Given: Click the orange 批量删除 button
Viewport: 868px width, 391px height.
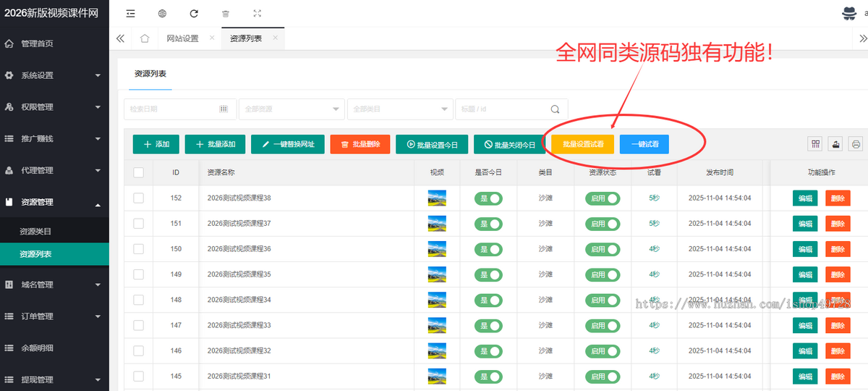Looking at the screenshot, I should coord(360,144).
